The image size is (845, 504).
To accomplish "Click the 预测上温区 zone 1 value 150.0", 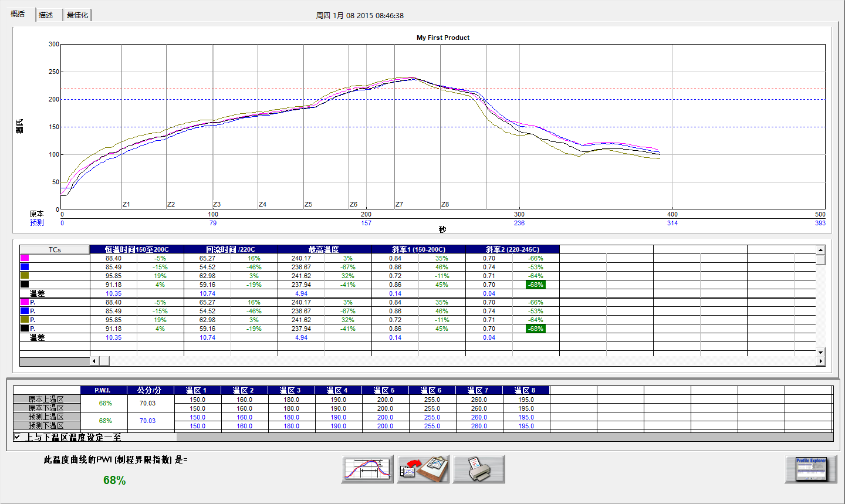I will pyautogui.click(x=197, y=417).
